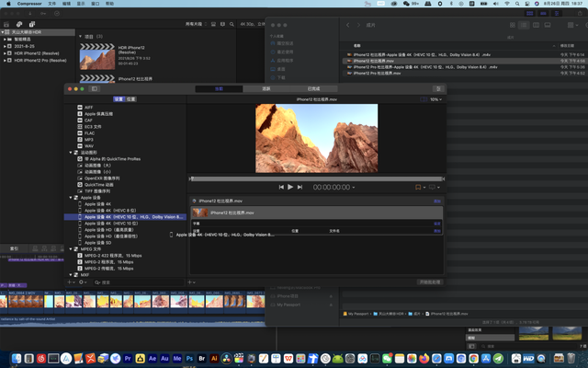588x368 pixels.
Task: Open Final Cut Pro from the Dock
Action: click(x=239, y=358)
